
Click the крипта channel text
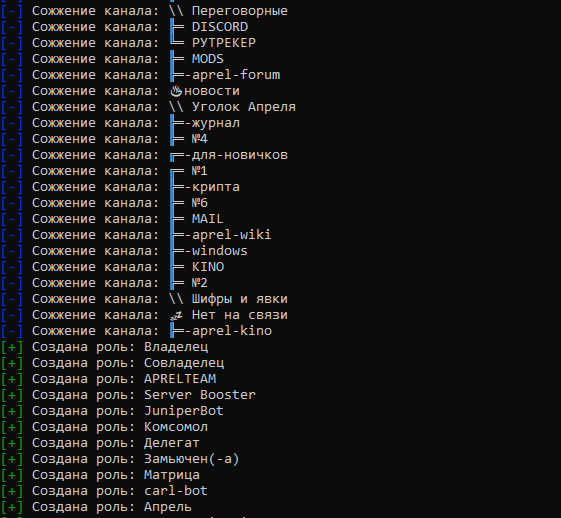coord(216,187)
